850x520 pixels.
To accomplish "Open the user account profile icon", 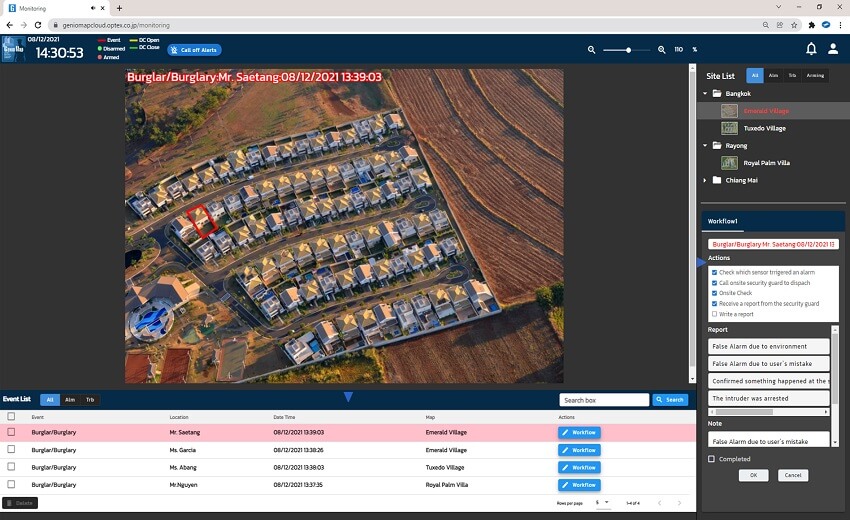I will 832,49.
